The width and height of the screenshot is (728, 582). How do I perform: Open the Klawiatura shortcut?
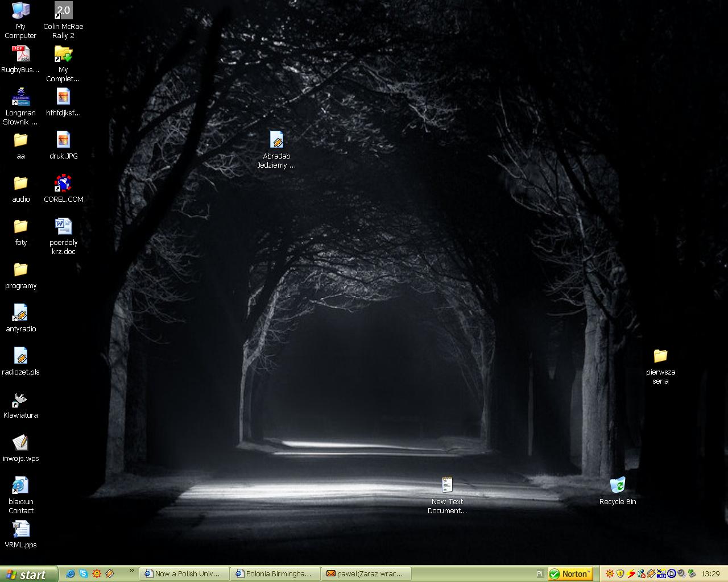20,400
